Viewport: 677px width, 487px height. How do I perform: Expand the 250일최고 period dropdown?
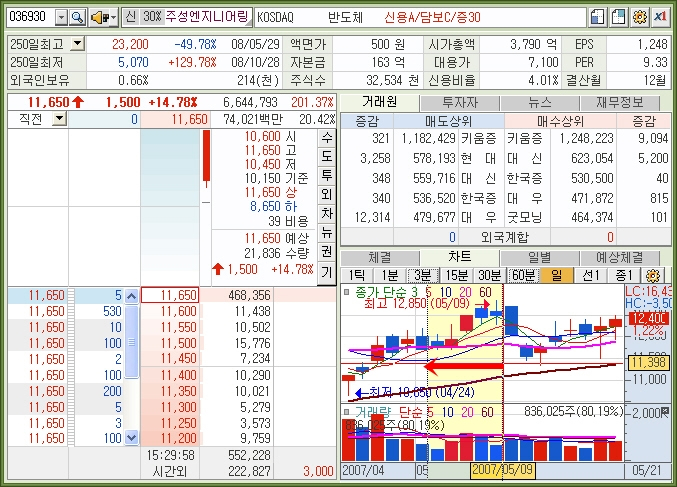78,44
